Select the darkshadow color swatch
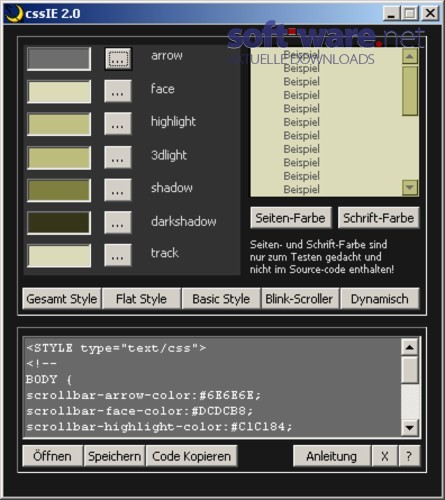Screen dimensions: 445x500 point(59,222)
